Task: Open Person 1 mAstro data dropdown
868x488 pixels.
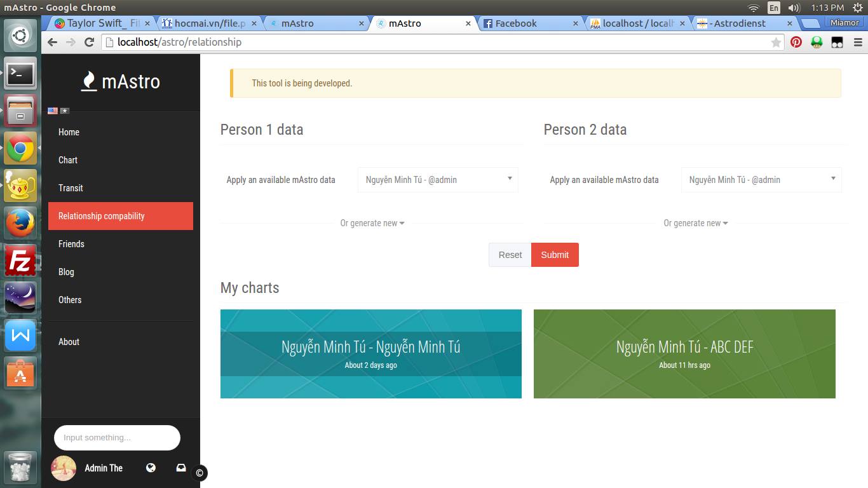Action: tap(438, 180)
